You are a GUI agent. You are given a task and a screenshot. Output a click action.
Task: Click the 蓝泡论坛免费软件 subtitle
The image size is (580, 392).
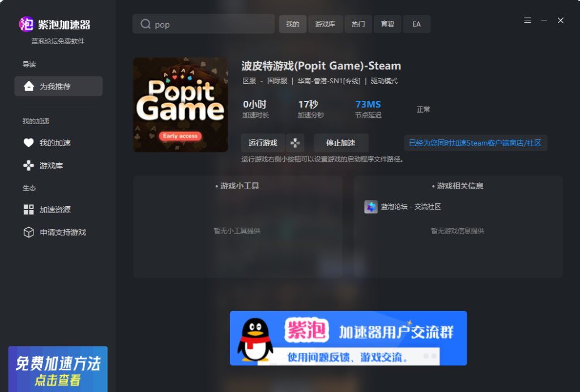click(58, 41)
